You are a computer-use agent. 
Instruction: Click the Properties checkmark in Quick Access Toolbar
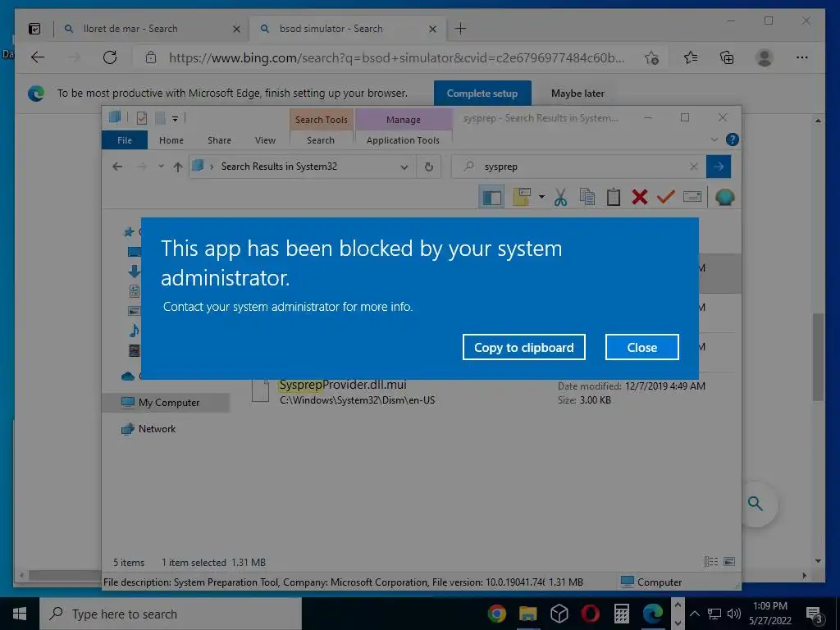tap(141, 118)
